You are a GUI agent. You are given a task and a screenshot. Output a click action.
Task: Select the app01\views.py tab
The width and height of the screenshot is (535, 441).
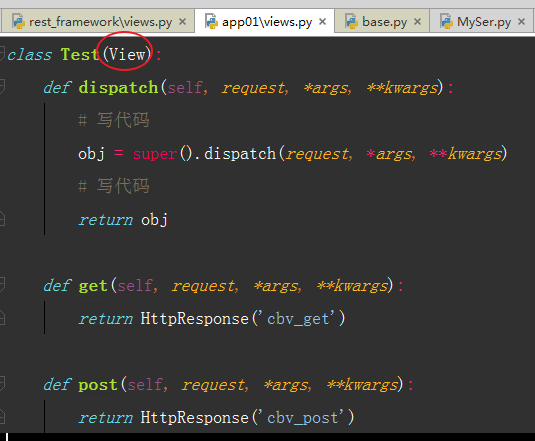coord(265,22)
